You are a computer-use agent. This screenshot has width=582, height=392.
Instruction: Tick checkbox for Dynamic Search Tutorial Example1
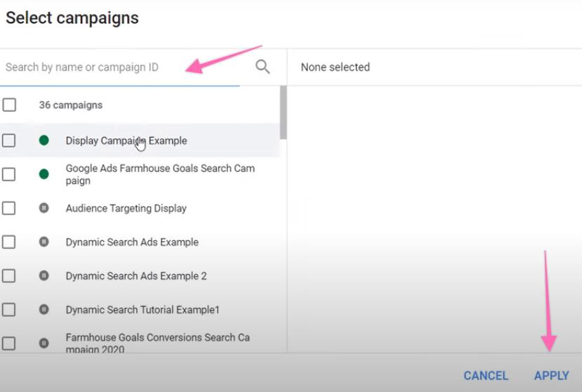coord(9,309)
